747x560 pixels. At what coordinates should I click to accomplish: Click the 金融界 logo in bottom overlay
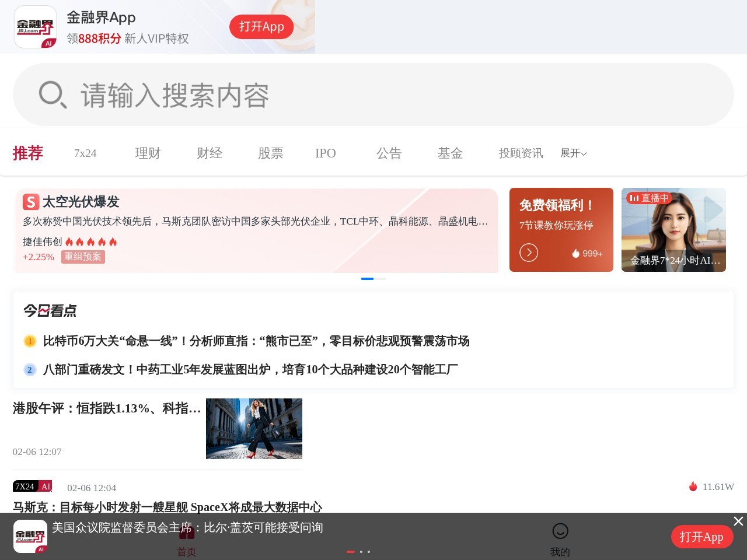click(30, 536)
